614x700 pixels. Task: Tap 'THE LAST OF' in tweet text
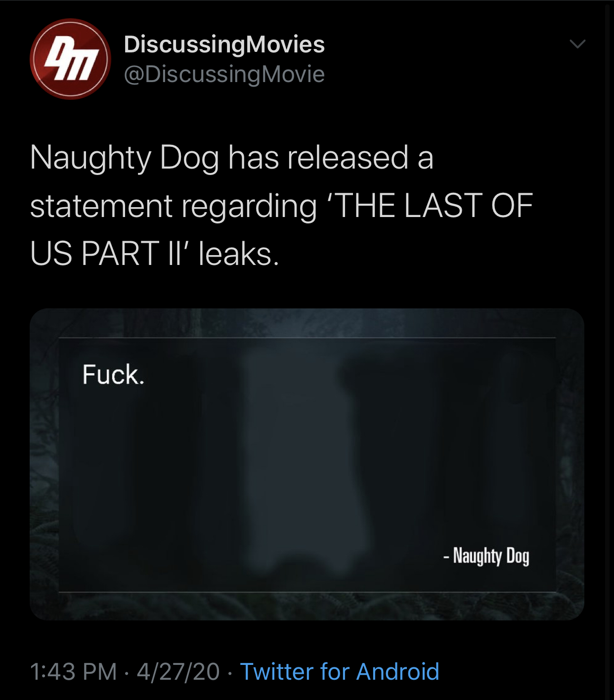(434, 206)
